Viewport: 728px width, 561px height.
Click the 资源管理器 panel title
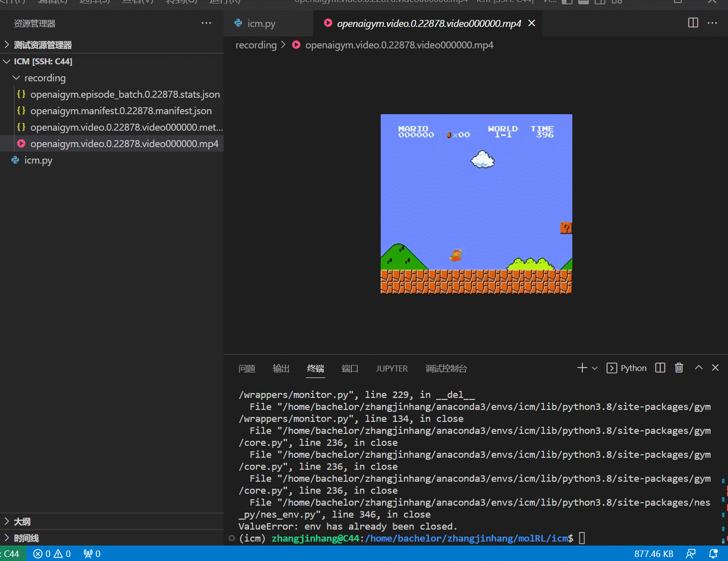34,23
